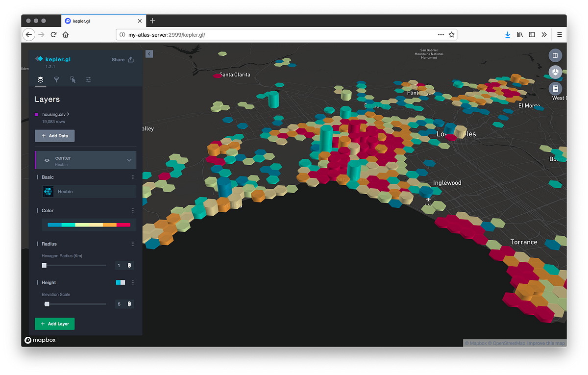Select the Layers panel icon
This screenshot has width=588, height=375.
[x=40, y=79]
